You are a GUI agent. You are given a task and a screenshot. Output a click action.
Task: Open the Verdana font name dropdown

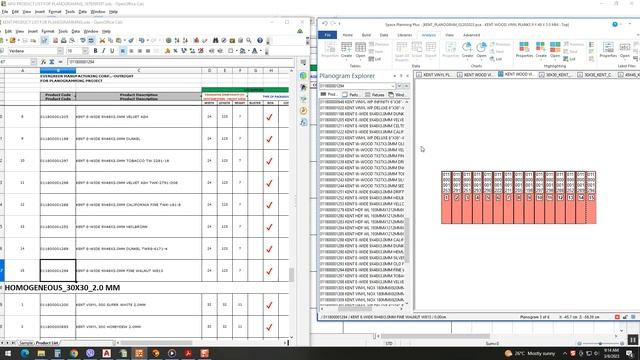tap(60, 51)
